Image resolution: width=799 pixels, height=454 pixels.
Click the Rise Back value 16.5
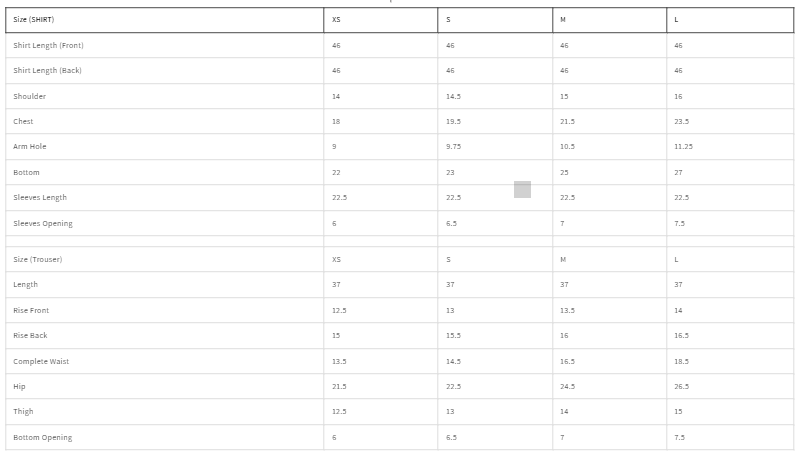(682, 335)
